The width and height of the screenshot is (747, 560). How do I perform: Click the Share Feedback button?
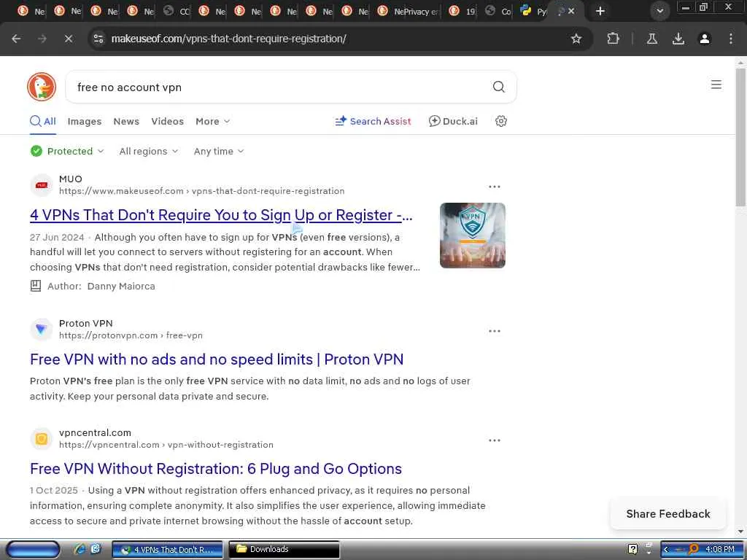(x=668, y=514)
